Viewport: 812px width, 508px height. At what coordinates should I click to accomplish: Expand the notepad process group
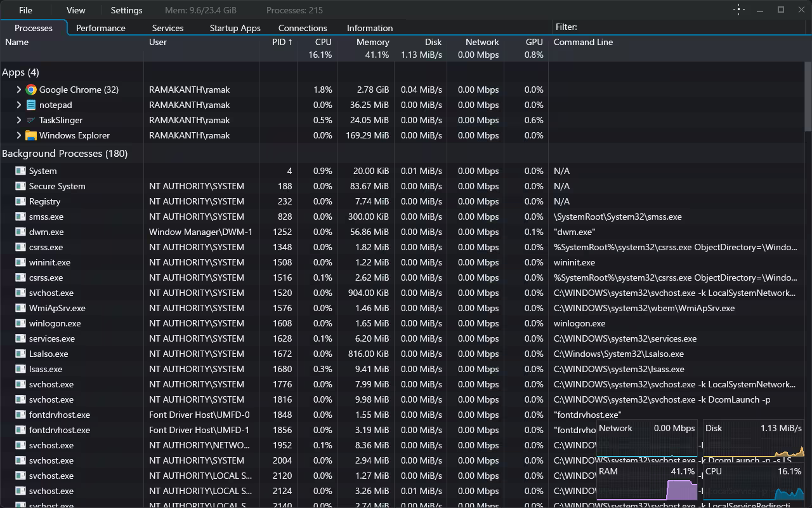click(x=19, y=105)
